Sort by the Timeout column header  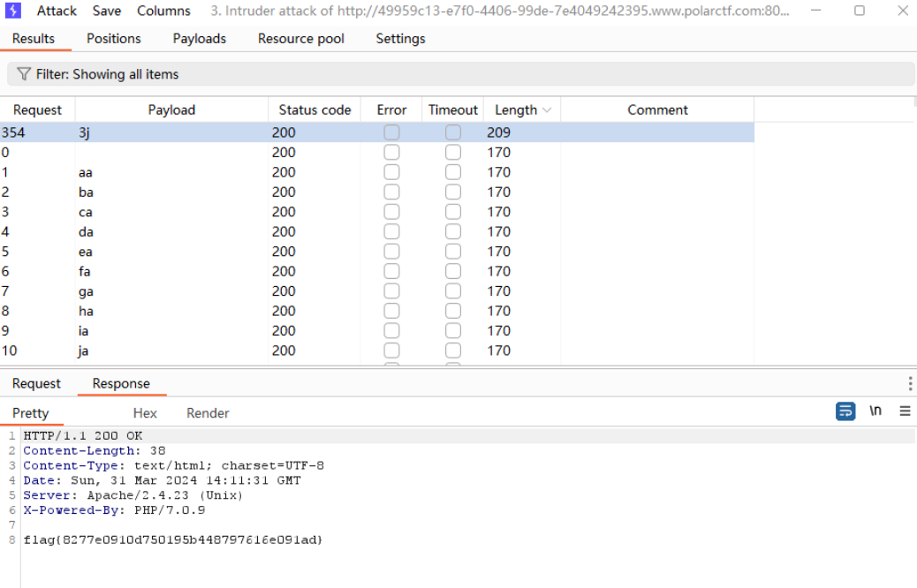click(452, 109)
